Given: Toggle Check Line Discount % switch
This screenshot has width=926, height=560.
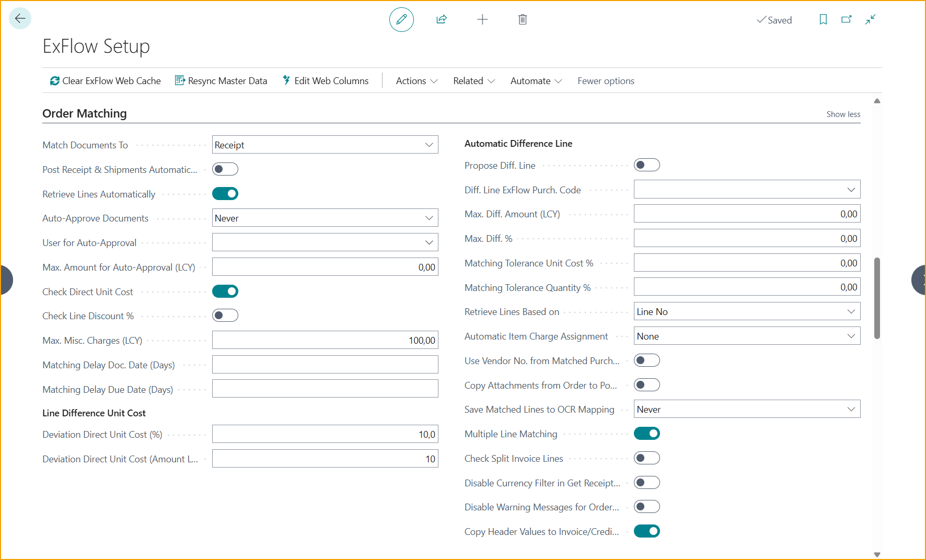Looking at the screenshot, I should point(225,316).
